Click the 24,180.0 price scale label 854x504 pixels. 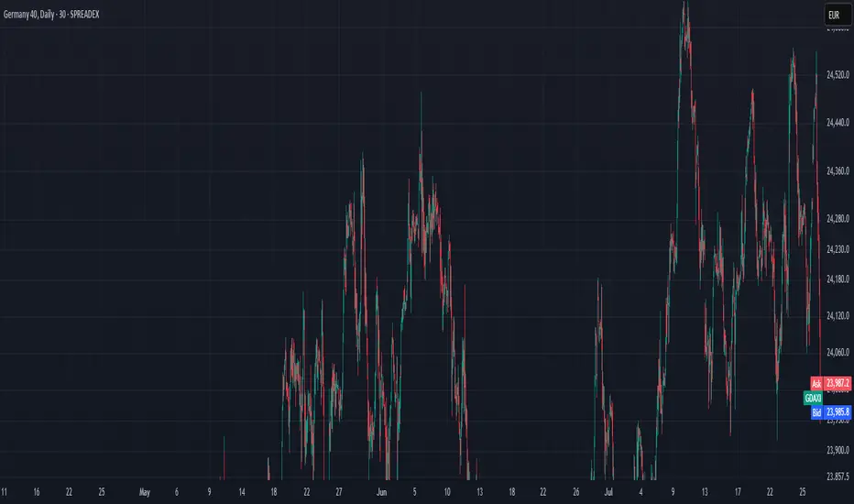coord(838,279)
